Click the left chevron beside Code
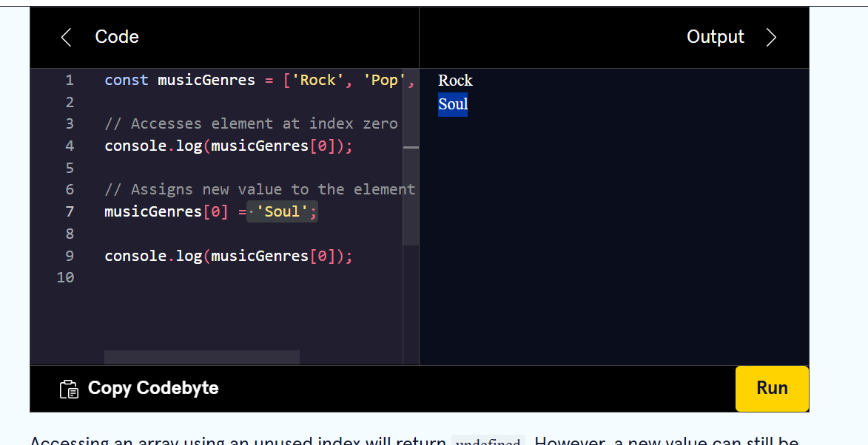Viewport: 868px width, 445px height. (x=66, y=38)
